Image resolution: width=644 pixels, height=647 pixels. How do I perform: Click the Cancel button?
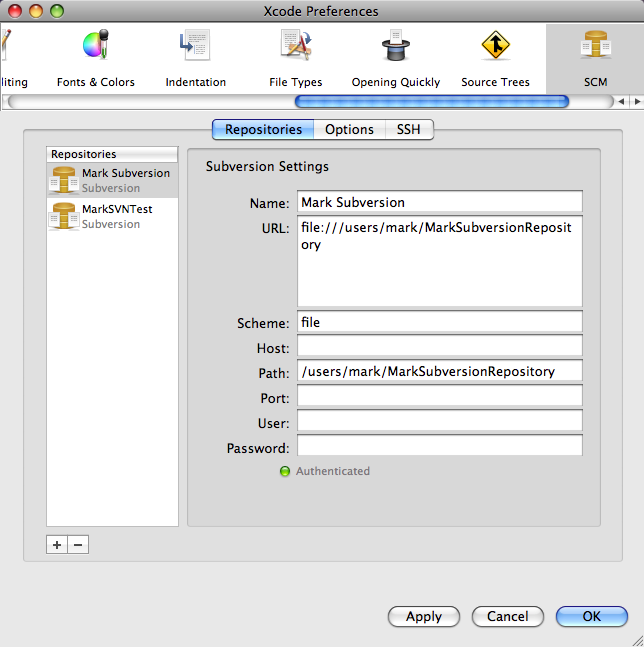click(x=507, y=616)
